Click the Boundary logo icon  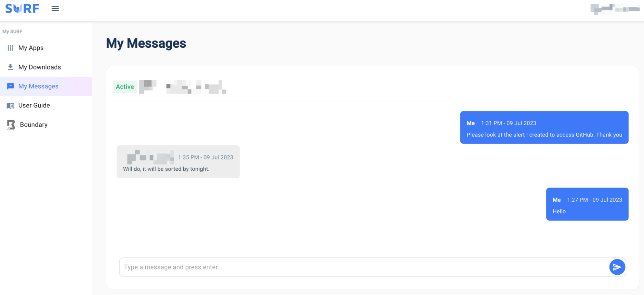point(11,125)
